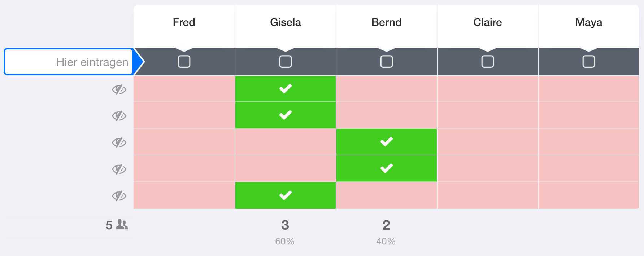Click the red Claire cell in first row
This screenshot has height=256, width=644.
click(x=487, y=89)
